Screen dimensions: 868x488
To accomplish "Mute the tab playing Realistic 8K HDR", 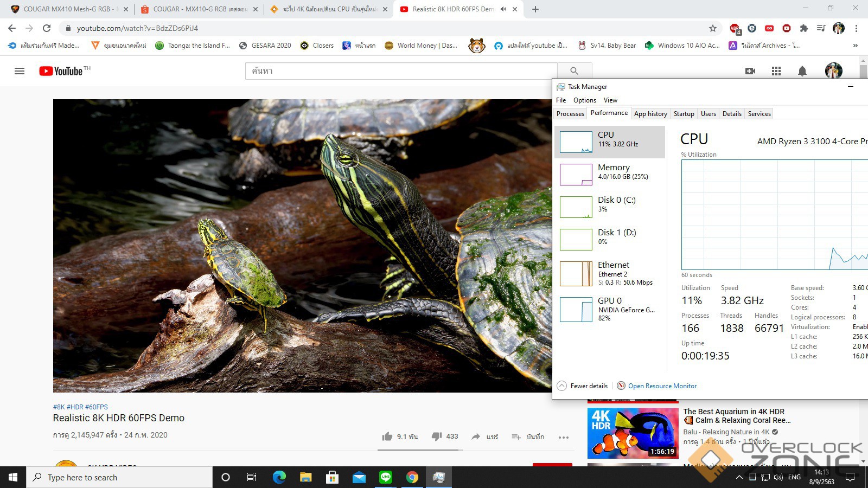I will tap(503, 9).
